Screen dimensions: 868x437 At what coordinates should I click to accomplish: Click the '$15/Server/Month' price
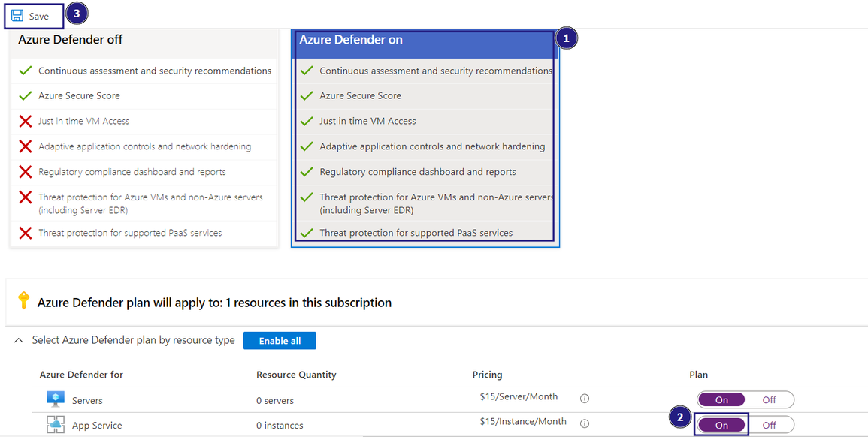click(519, 396)
